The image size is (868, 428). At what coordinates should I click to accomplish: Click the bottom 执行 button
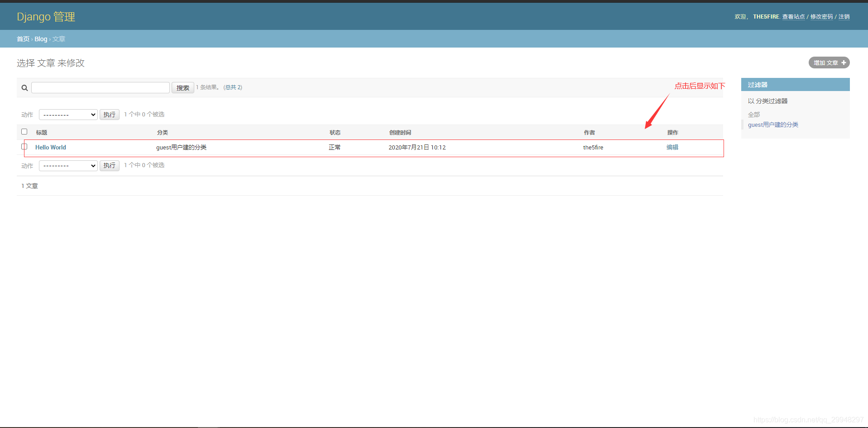coord(109,166)
